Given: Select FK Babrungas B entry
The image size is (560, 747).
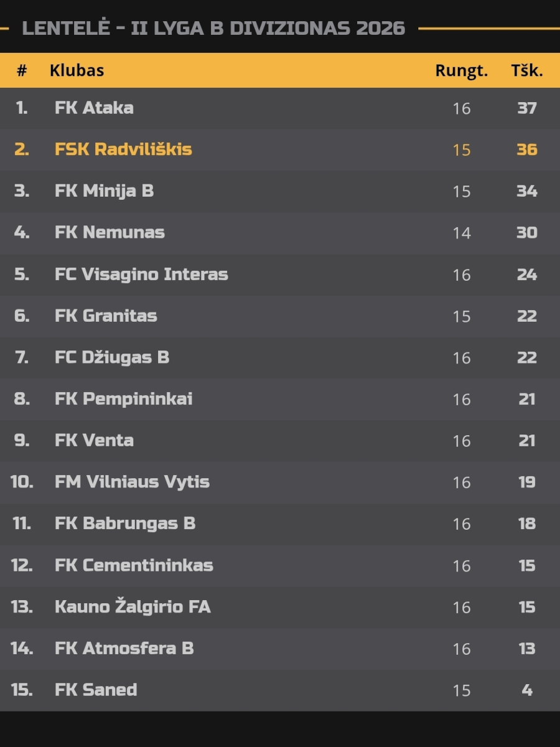Looking at the screenshot, I should (x=125, y=524).
